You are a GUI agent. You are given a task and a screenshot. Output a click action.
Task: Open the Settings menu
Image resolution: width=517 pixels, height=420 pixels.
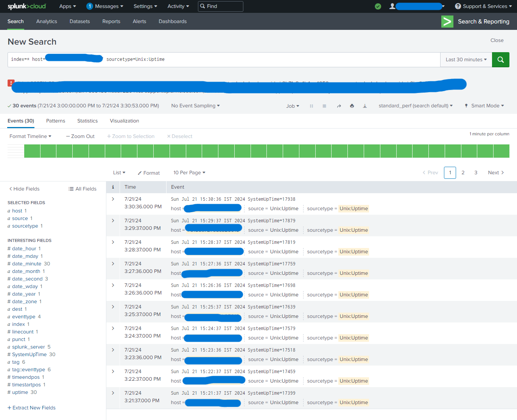[x=145, y=6]
